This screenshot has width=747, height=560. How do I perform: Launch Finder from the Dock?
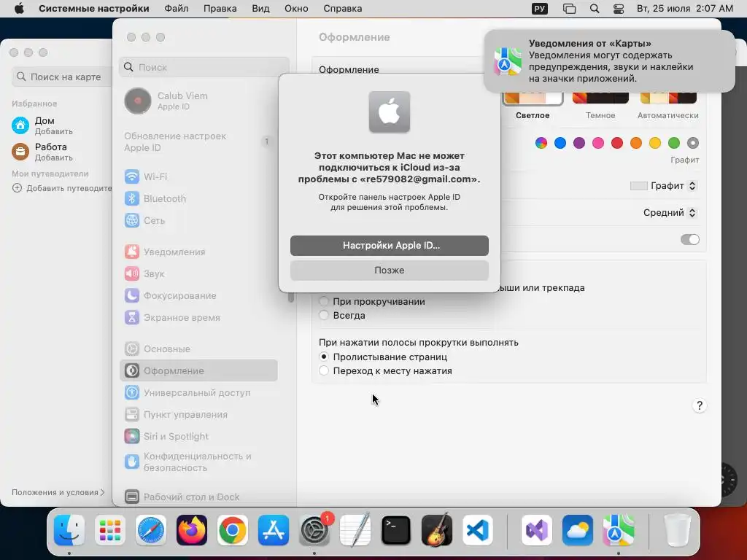[x=69, y=530]
